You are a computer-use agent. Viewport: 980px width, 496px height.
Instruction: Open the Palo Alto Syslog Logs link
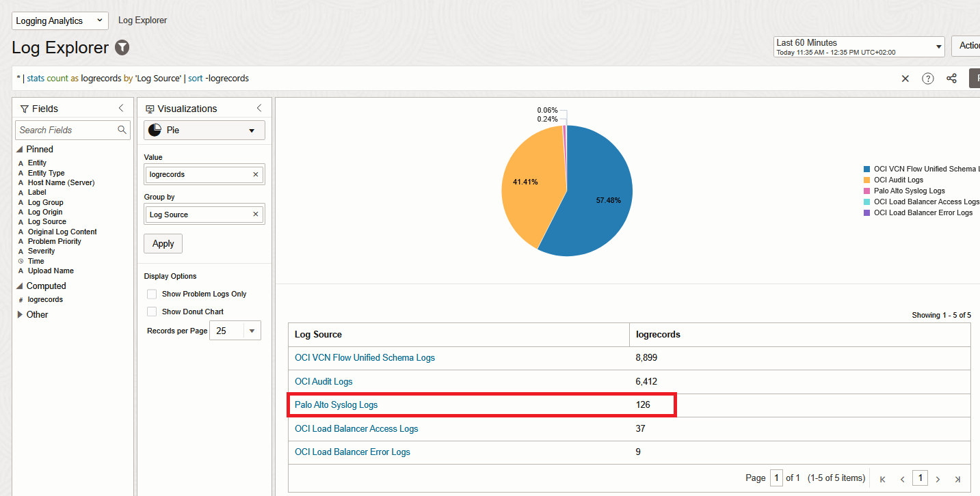click(x=336, y=405)
